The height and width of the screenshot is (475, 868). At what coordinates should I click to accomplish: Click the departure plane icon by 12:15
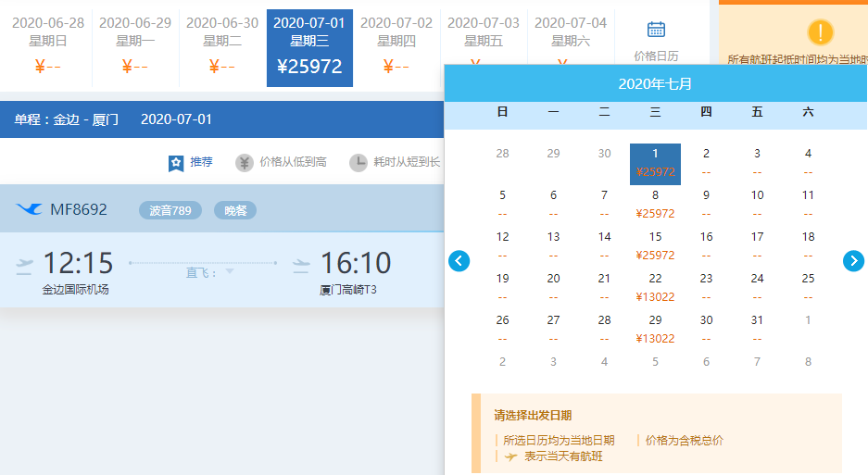24,265
